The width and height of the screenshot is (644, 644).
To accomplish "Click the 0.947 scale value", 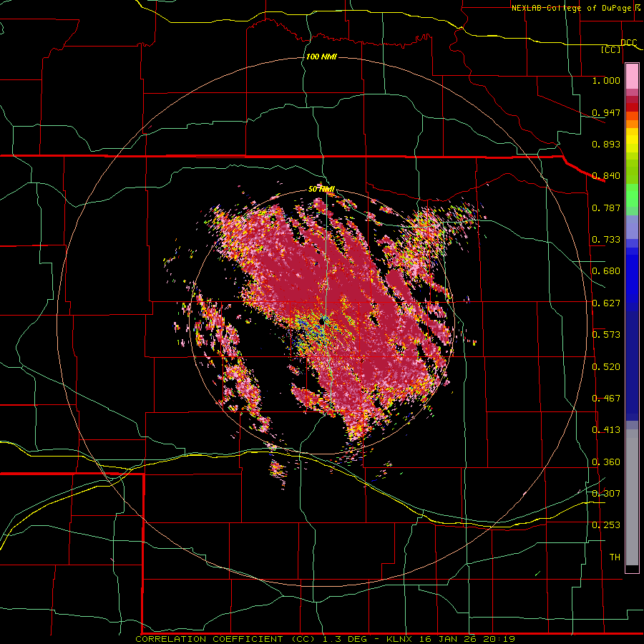I will (606, 112).
